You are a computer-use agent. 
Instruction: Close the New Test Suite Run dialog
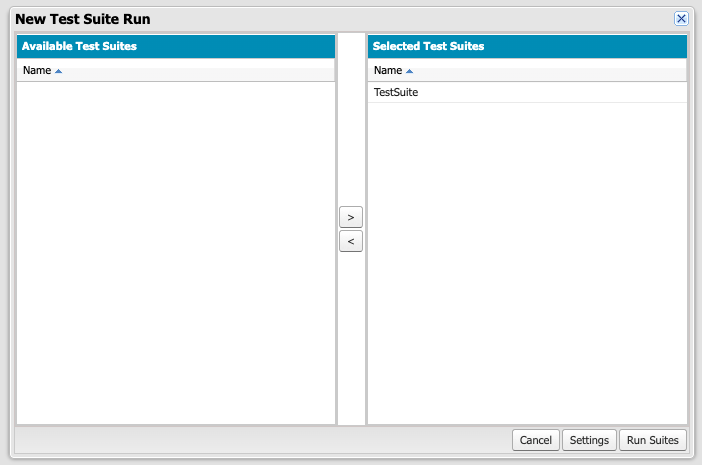click(681, 19)
